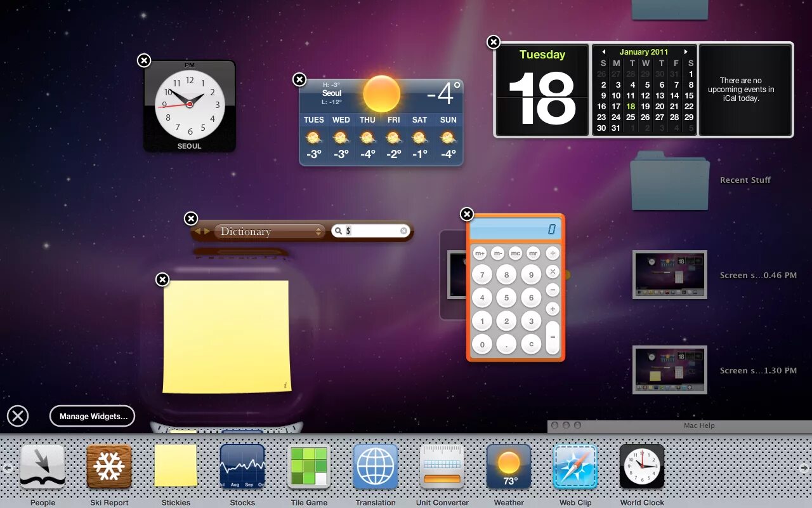Remove the yellow sticky note widget

[162, 279]
